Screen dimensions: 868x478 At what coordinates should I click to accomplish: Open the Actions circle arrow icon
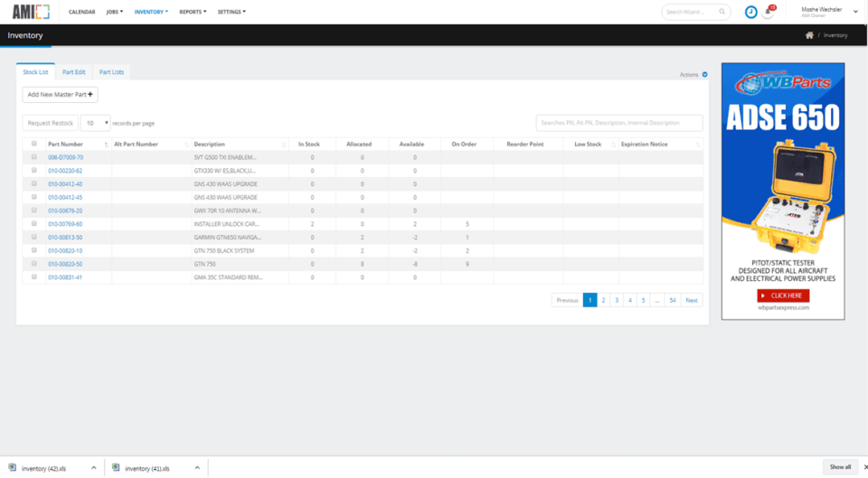[704, 75]
